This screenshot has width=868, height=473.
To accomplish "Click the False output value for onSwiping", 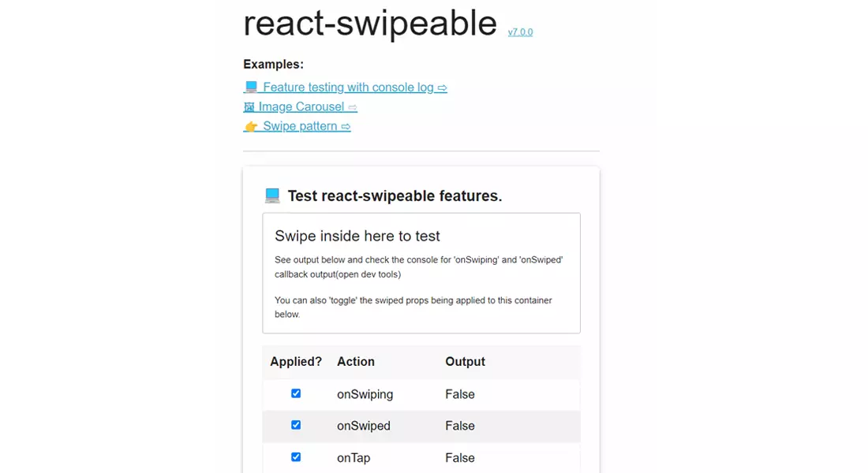I will (x=460, y=394).
